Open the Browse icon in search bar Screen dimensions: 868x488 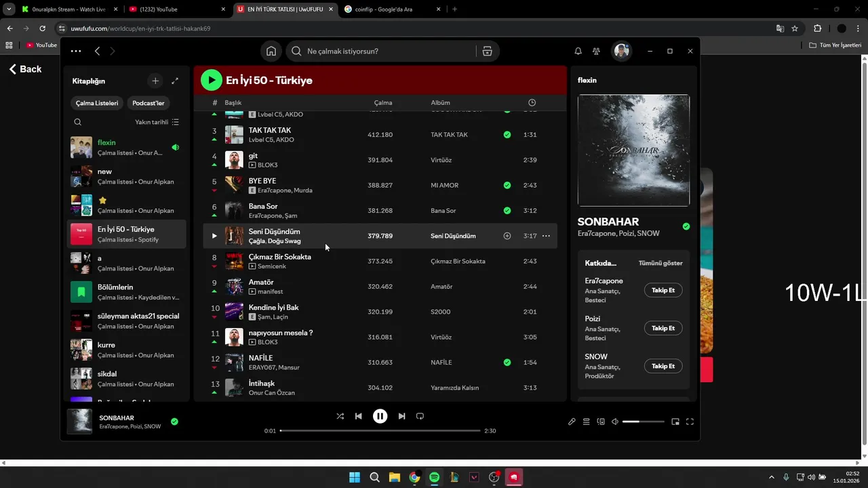(487, 52)
